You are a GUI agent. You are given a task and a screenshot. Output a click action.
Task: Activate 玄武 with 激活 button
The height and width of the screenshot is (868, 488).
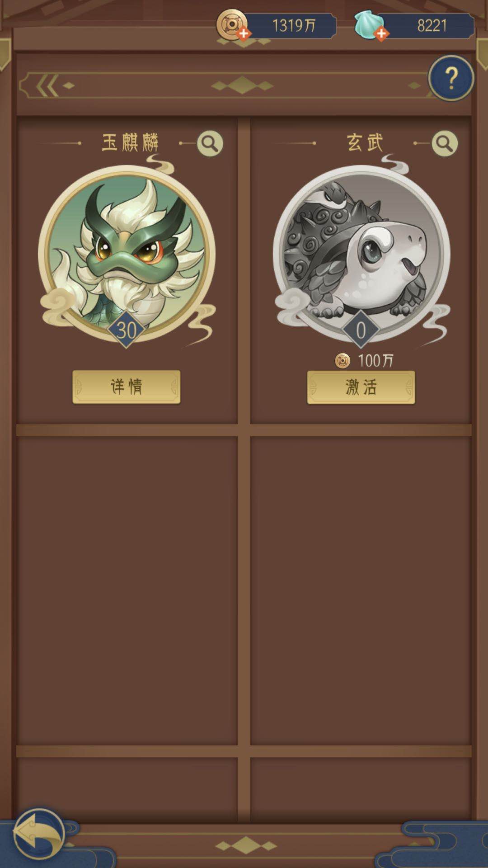361,387
